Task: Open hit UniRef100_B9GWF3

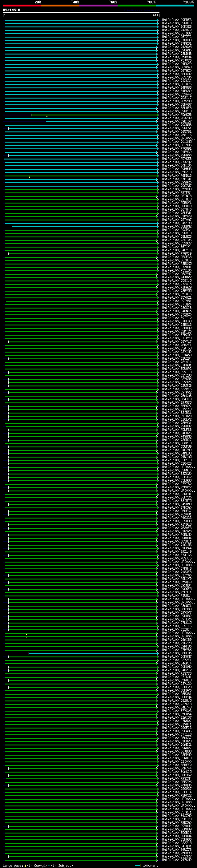Action: (176, 23)
